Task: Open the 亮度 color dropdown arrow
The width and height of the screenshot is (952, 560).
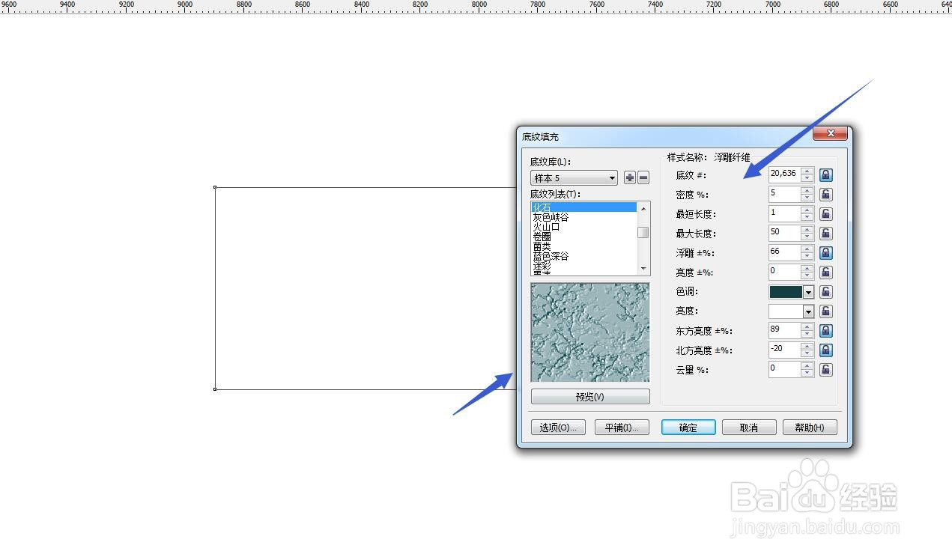Action: click(x=808, y=311)
